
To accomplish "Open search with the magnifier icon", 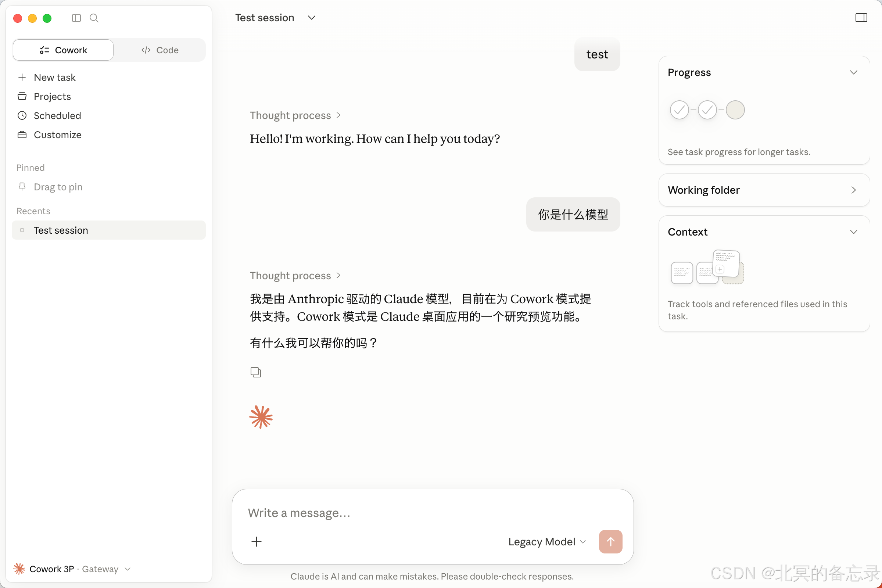I will click(x=94, y=18).
